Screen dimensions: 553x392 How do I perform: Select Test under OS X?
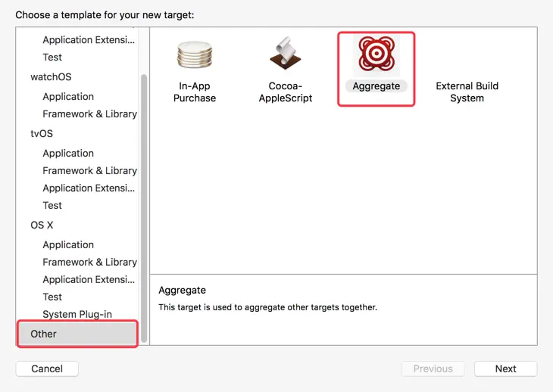(x=52, y=297)
